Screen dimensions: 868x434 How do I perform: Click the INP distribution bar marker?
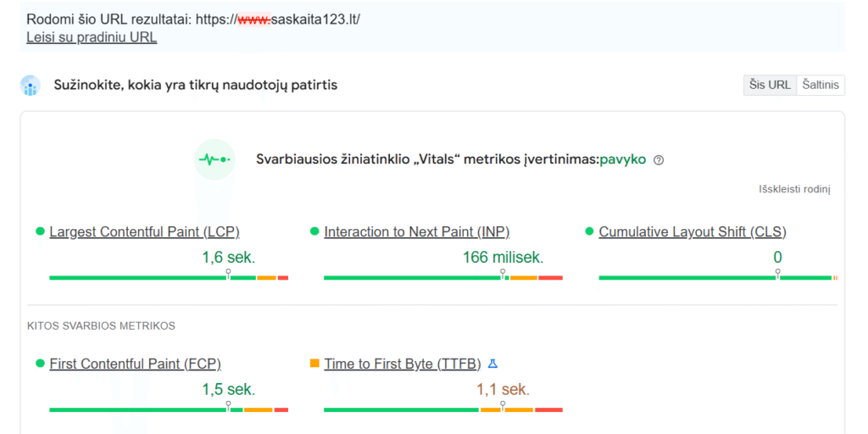[x=503, y=274]
